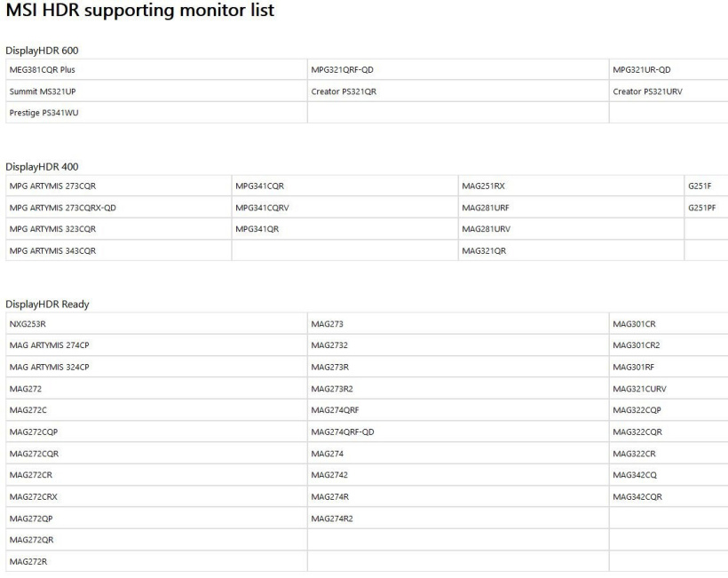Viewport: 728px width, 578px height.
Task: Select the NXG253R cell
Action: [x=28, y=324]
